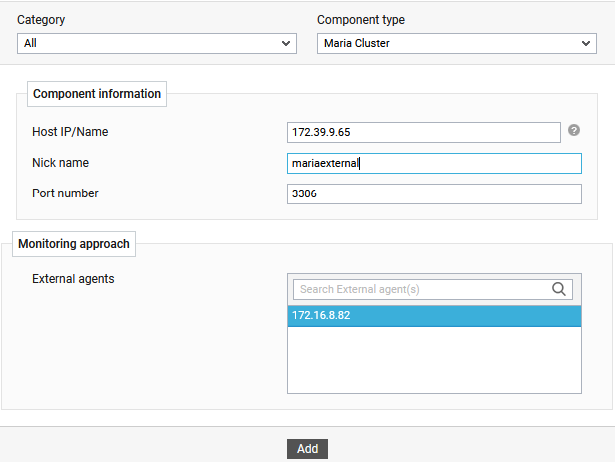Click the Port number label
Viewport: 615px width, 462px height.
(x=65, y=193)
